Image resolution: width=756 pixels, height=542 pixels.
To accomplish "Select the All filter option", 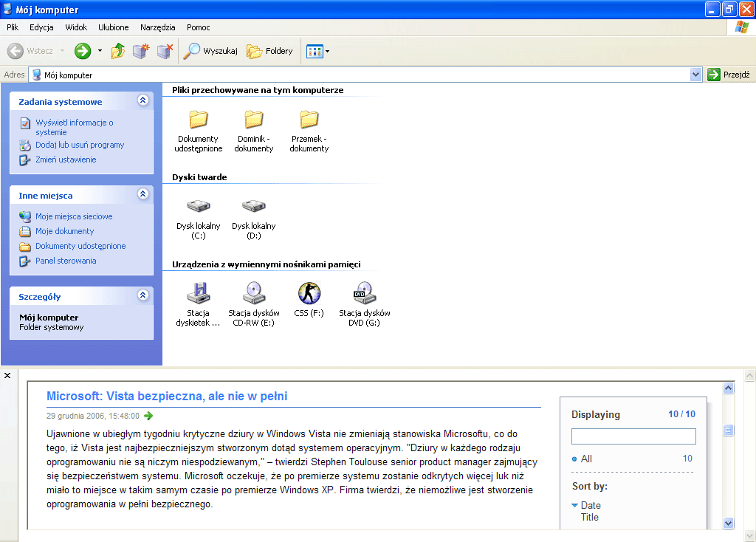I will click(x=586, y=459).
